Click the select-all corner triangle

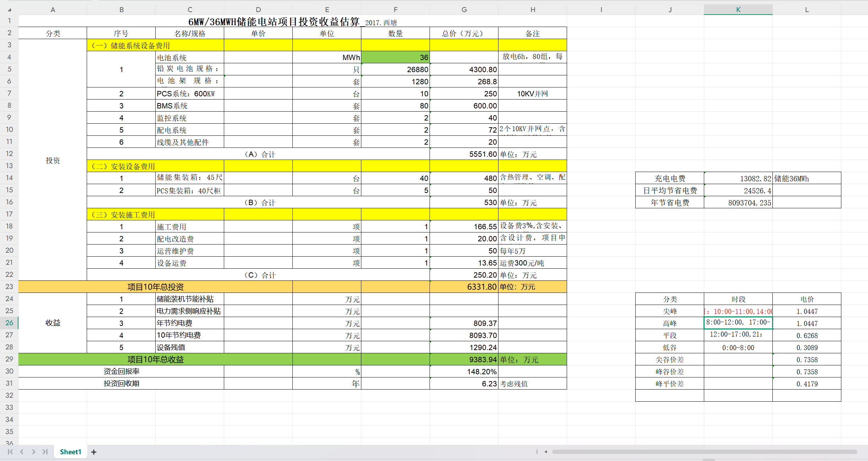[10, 10]
